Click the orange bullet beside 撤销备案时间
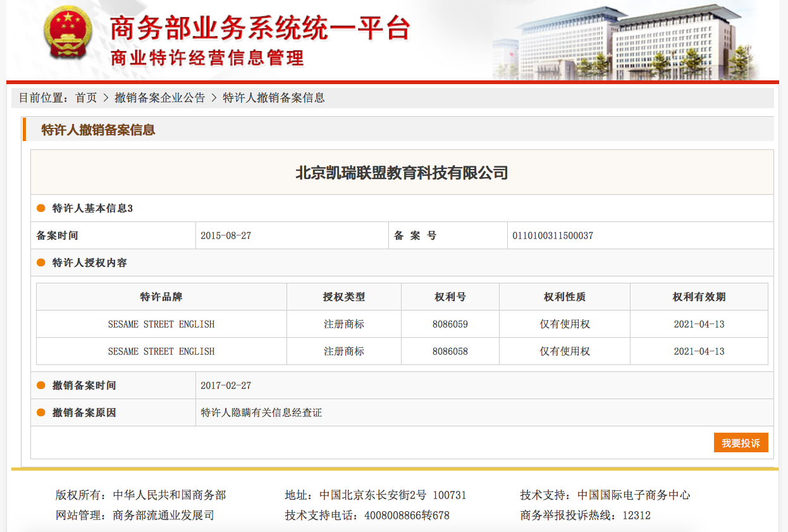 [41, 385]
